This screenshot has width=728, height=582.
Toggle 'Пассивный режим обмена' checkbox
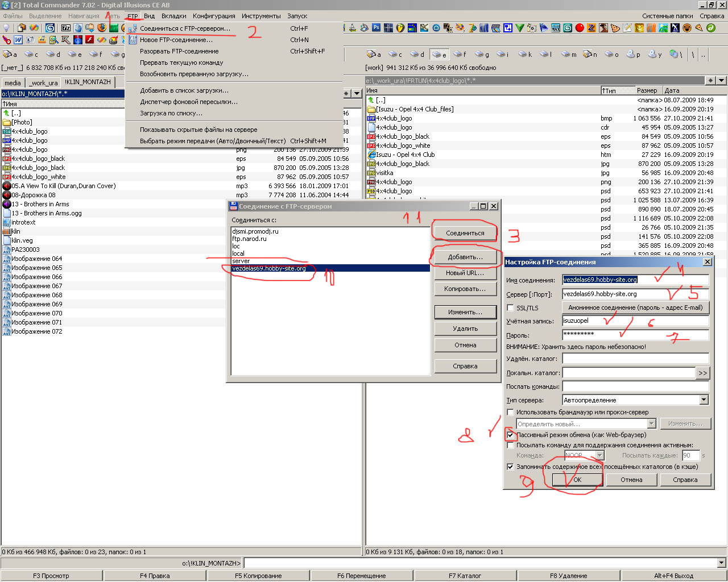click(x=510, y=435)
